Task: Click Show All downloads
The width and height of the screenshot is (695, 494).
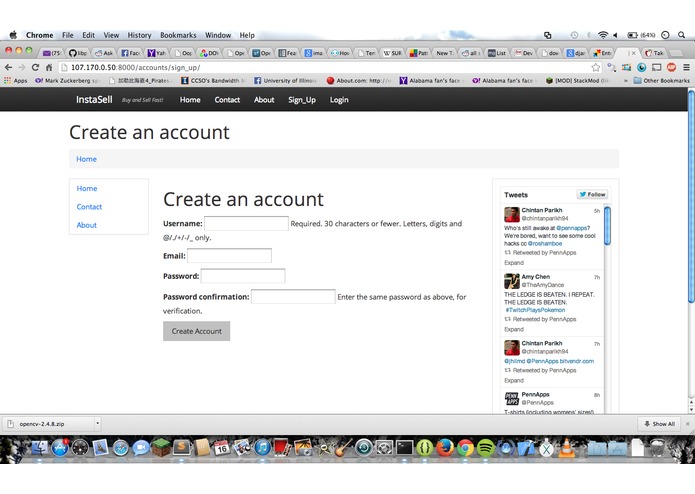Action: tap(659, 424)
